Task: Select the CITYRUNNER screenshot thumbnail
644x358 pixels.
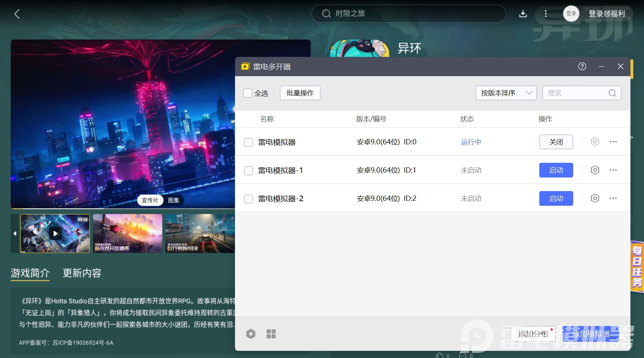Action: tap(200, 233)
